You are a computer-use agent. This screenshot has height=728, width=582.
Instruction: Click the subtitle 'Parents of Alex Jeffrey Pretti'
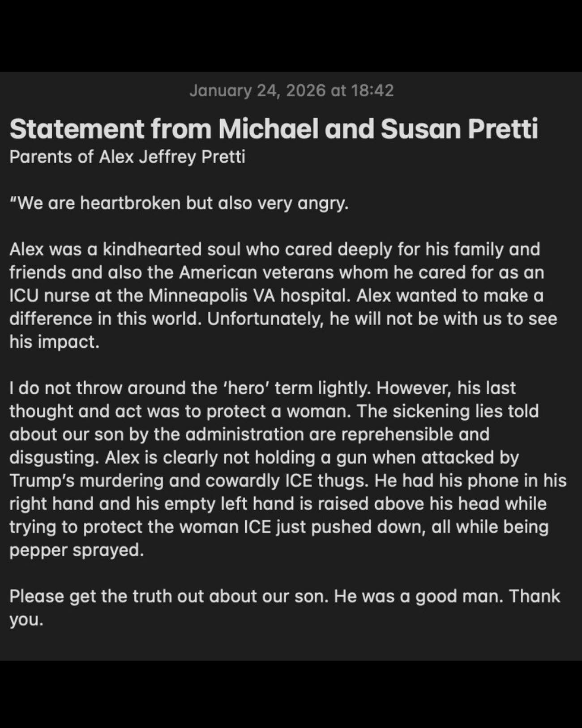127,157
